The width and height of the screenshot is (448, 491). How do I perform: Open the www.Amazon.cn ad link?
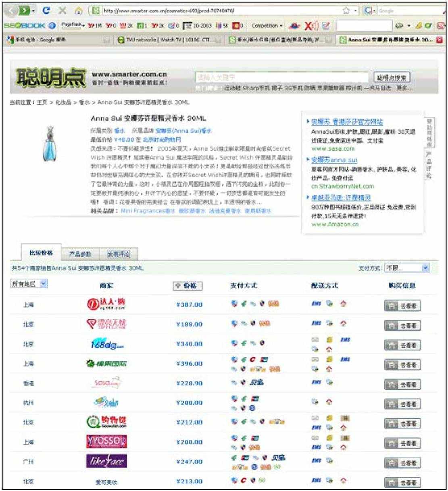335,224
